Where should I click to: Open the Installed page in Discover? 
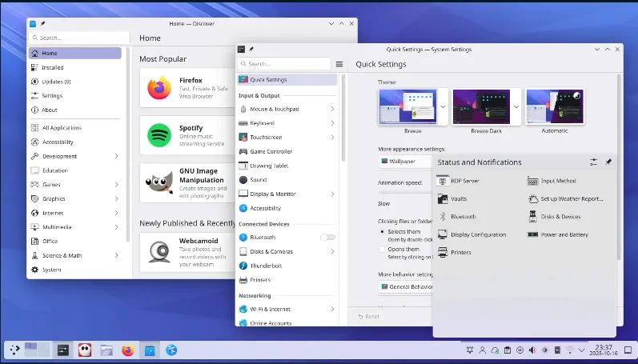coord(53,68)
